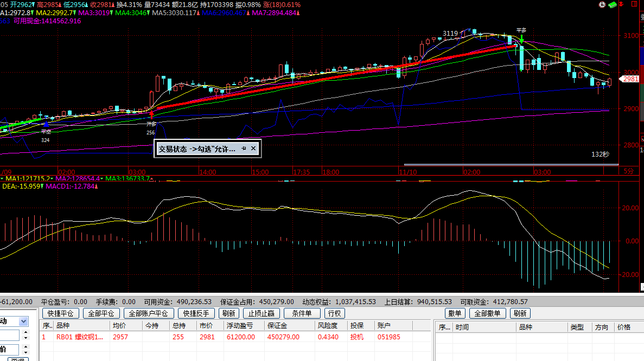Close the 交易状态 popup window
The height and width of the screenshot is (361, 644).
253,149
